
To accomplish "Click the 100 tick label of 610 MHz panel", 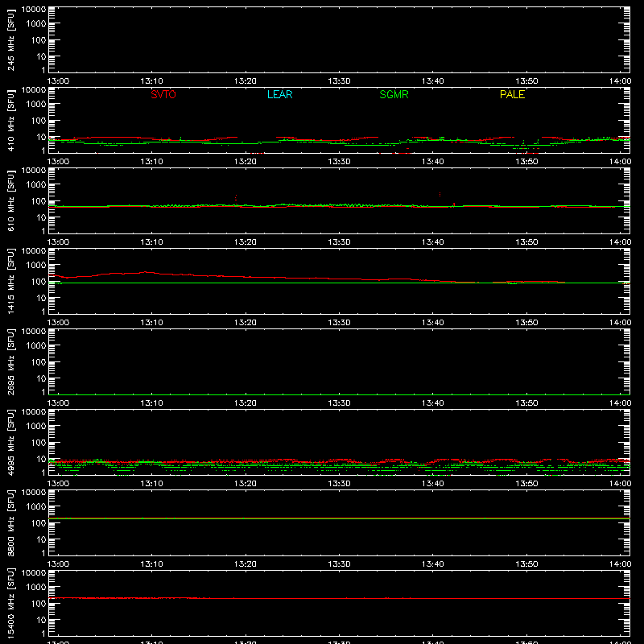I will pos(39,201).
